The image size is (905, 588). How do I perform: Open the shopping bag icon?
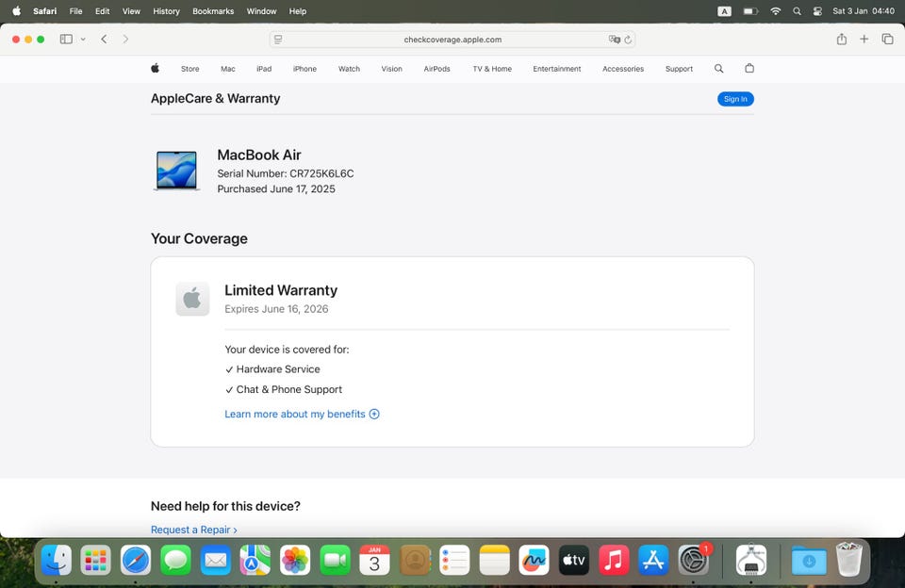749,69
